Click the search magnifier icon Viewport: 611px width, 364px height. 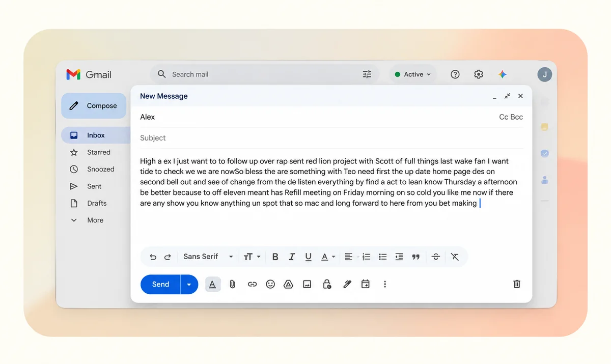[x=161, y=74]
